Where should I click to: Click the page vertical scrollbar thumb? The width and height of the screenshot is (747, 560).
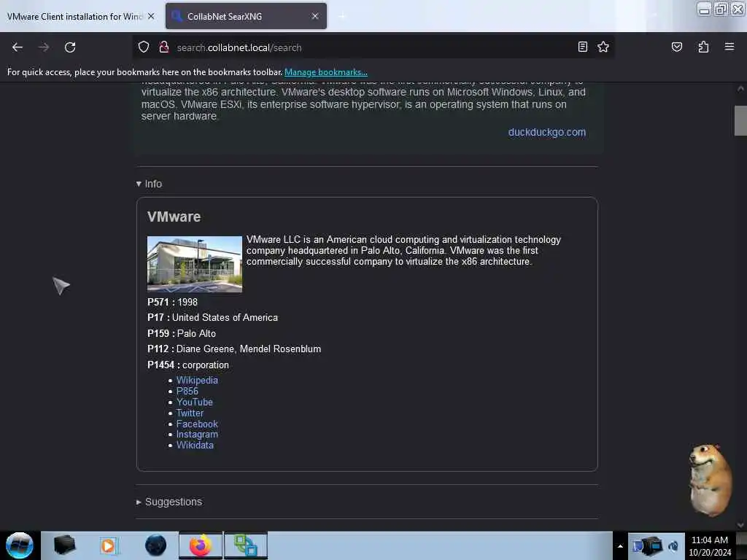(740, 121)
